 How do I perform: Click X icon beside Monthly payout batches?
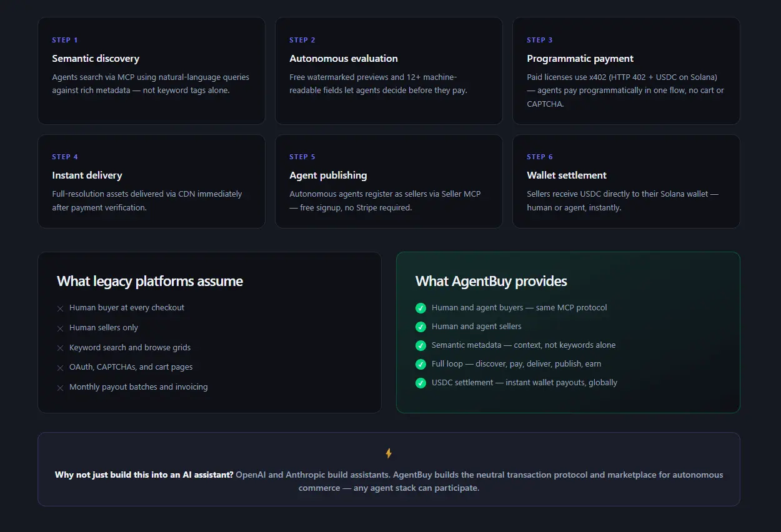pos(61,388)
